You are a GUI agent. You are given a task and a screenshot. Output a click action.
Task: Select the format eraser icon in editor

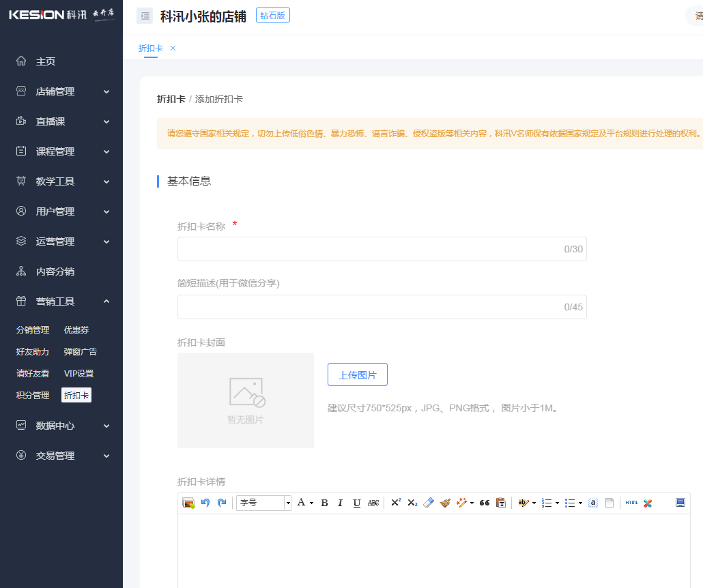pyautogui.click(x=429, y=503)
